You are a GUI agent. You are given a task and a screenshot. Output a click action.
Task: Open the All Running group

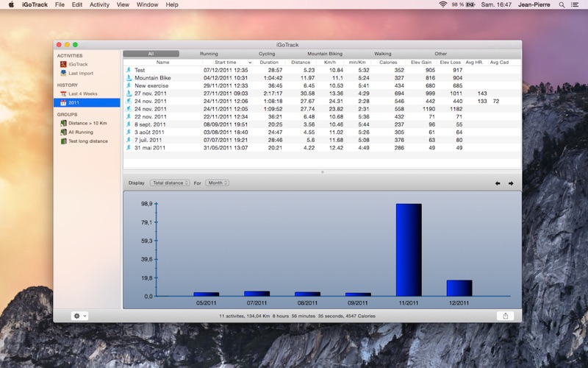coord(80,132)
